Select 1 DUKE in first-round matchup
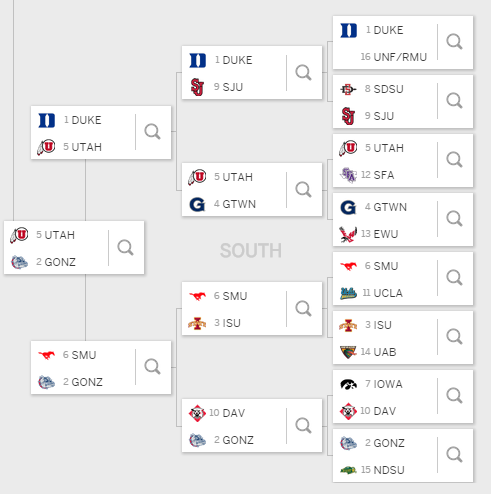Image resolution: width=491 pixels, height=494 pixels. (384, 30)
